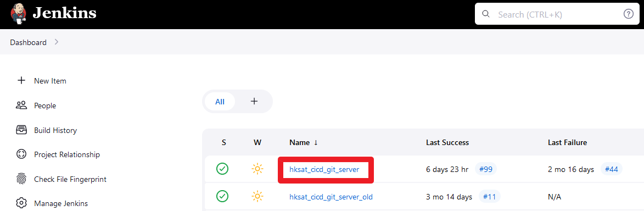Screen dimensions: 644x211
Task: Expand the Dashboard breadcrumb chevron
Action: tap(57, 42)
